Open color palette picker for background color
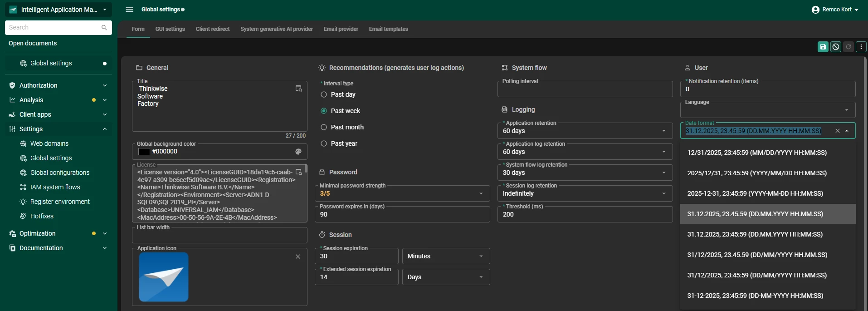This screenshot has height=311, width=868. (298, 152)
